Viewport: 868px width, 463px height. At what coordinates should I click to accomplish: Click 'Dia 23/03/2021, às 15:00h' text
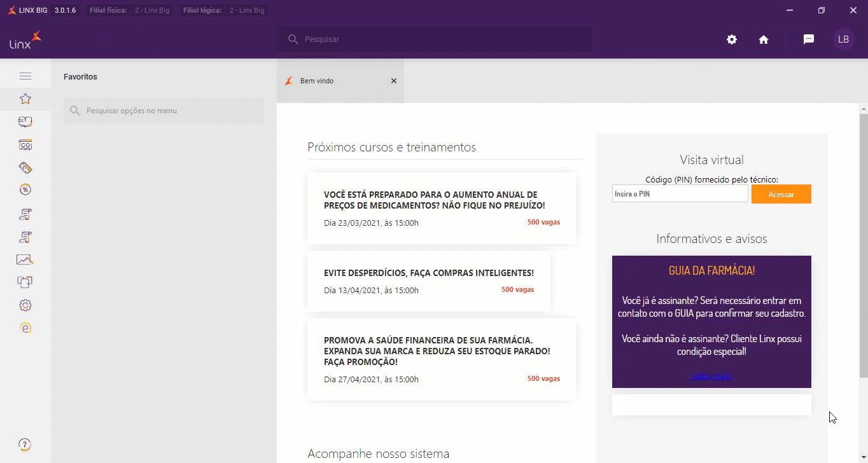[371, 223]
